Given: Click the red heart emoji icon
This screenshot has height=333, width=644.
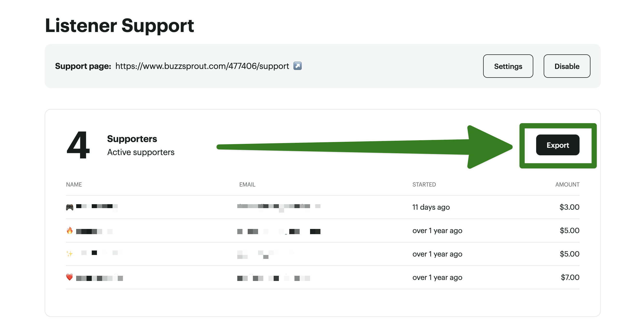Looking at the screenshot, I should tap(69, 277).
